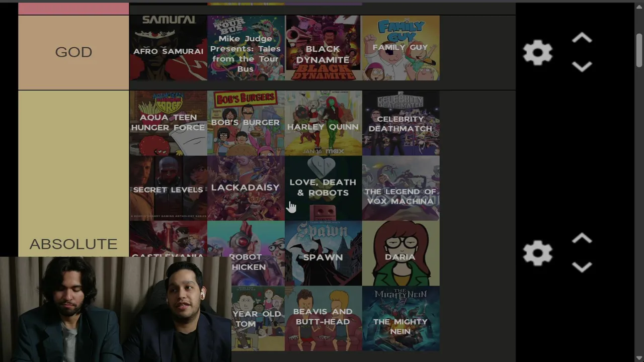Open settings gear for GOD tier row

point(538,52)
